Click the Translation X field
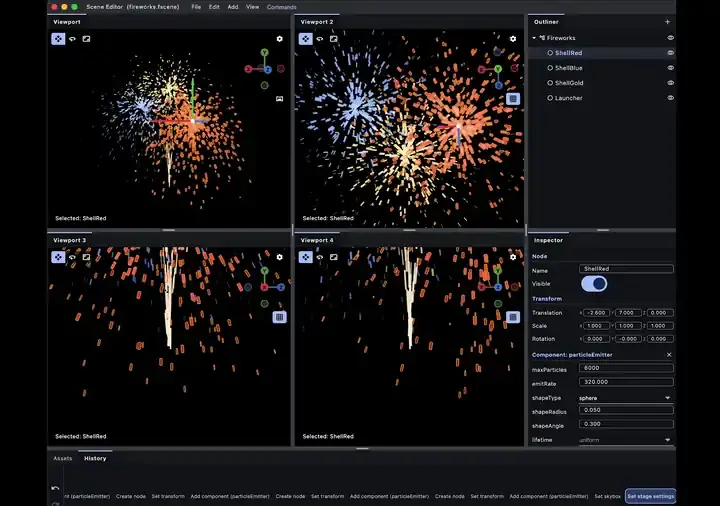Image resolution: width=720 pixels, height=506 pixels. click(596, 313)
